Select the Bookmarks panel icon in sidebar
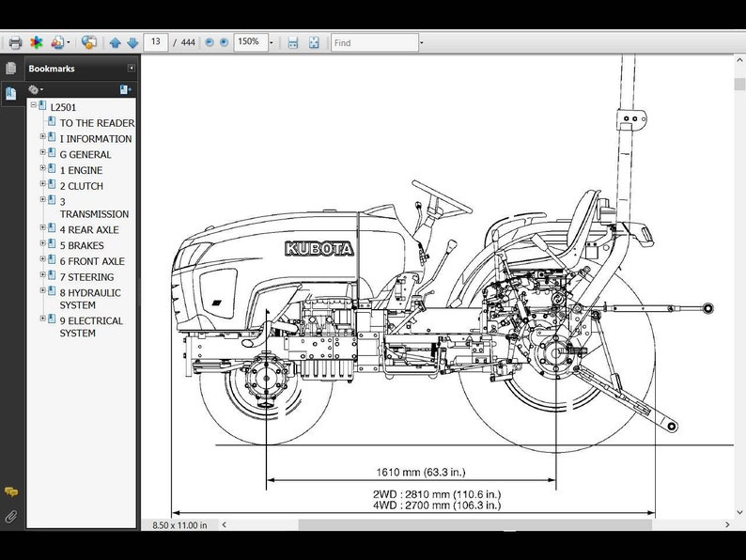Viewport: 746px width, 560px height. tap(10, 92)
